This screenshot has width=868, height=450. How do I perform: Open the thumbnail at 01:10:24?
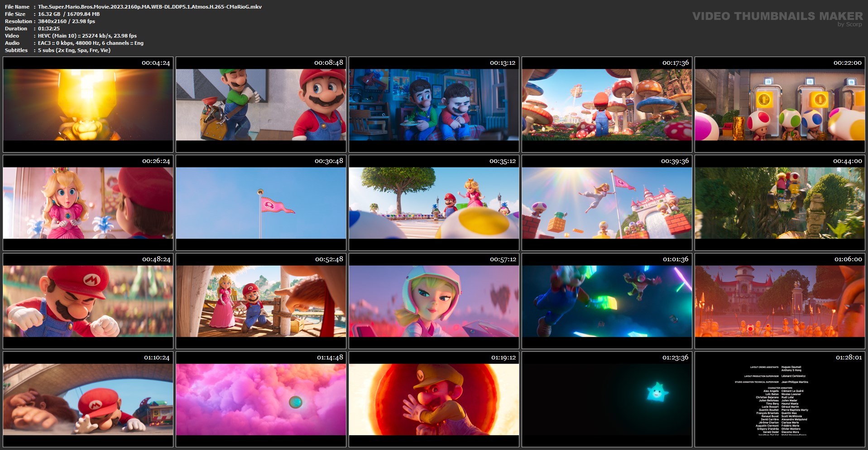88,399
